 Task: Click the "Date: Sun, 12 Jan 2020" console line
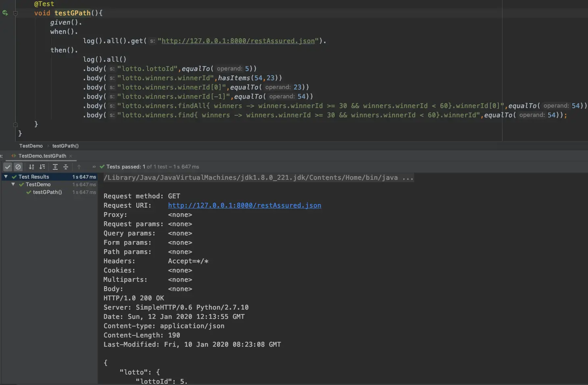pos(174,316)
